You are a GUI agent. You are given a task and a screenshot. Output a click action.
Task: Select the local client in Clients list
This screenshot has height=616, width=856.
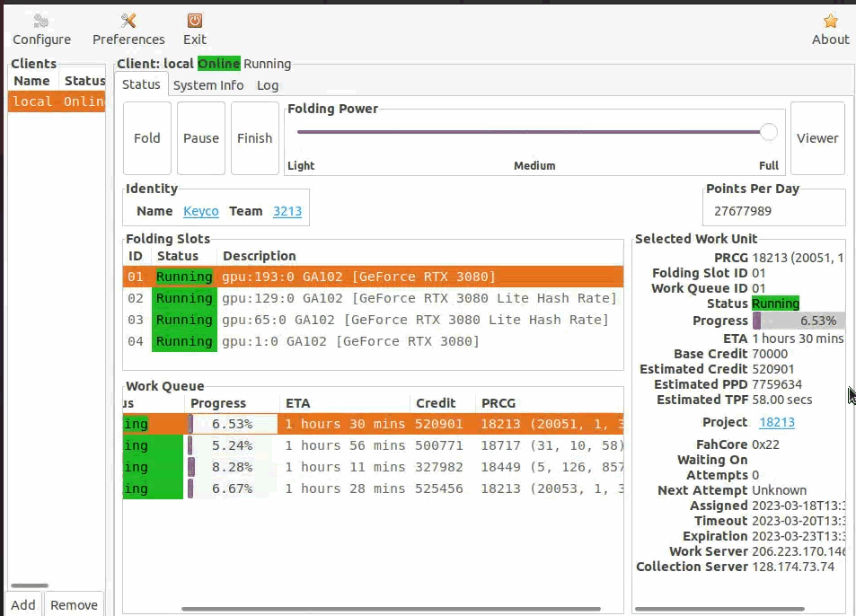[x=57, y=101]
